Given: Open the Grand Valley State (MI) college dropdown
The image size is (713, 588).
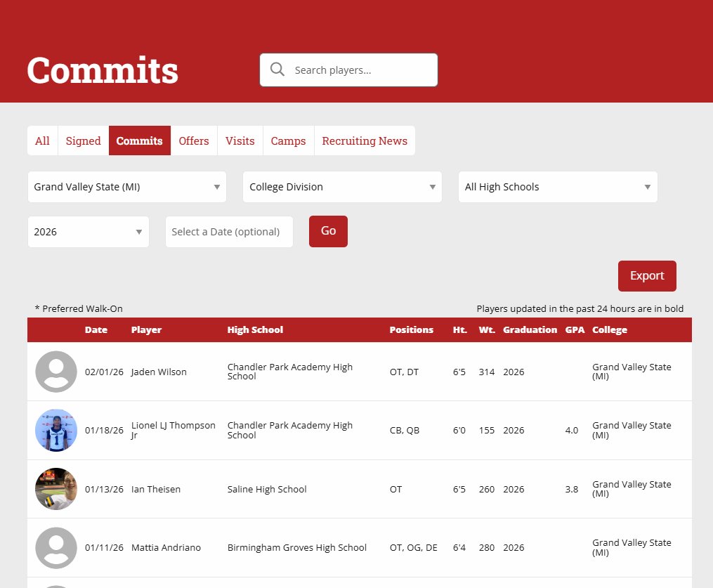Looking at the screenshot, I should click(127, 187).
